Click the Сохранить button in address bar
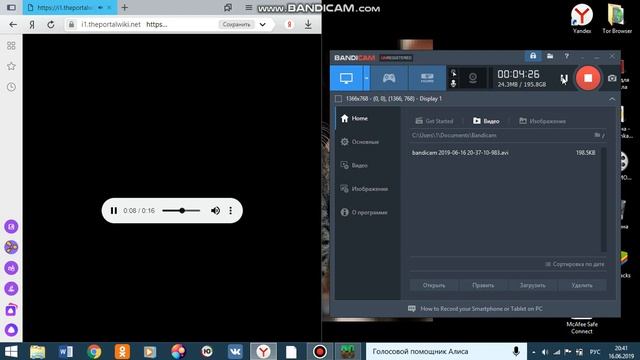The width and height of the screenshot is (640, 360). point(236,24)
